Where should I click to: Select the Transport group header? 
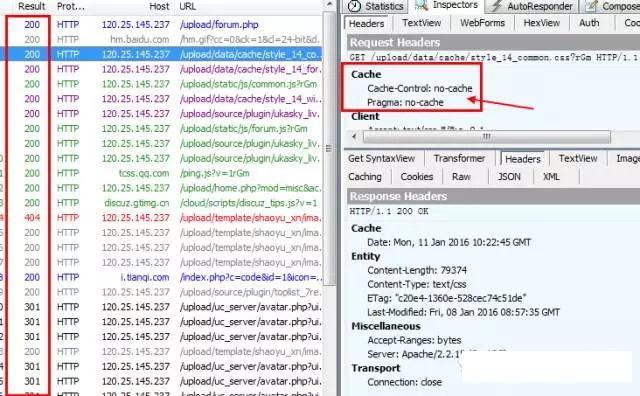coord(376,368)
